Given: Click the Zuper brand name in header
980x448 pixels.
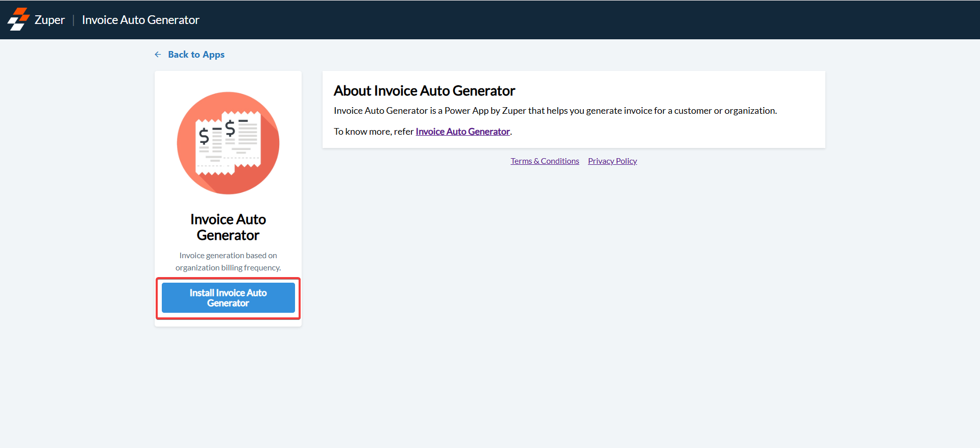Looking at the screenshot, I should point(50,20).
